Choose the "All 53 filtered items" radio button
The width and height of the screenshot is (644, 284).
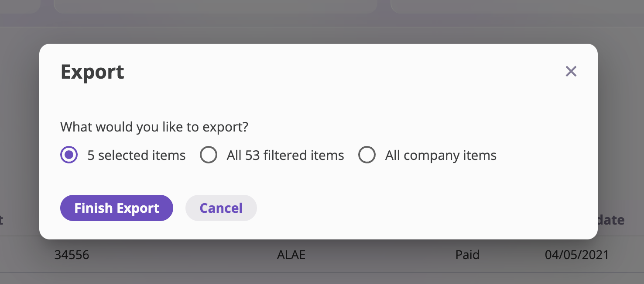(209, 155)
